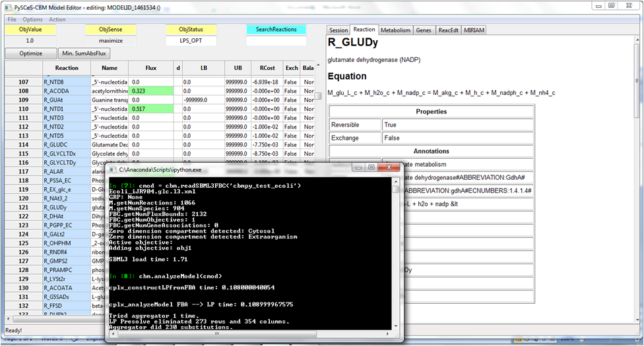
Task: Click the Min. SumAbsFlux button
Action: click(85, 53)
